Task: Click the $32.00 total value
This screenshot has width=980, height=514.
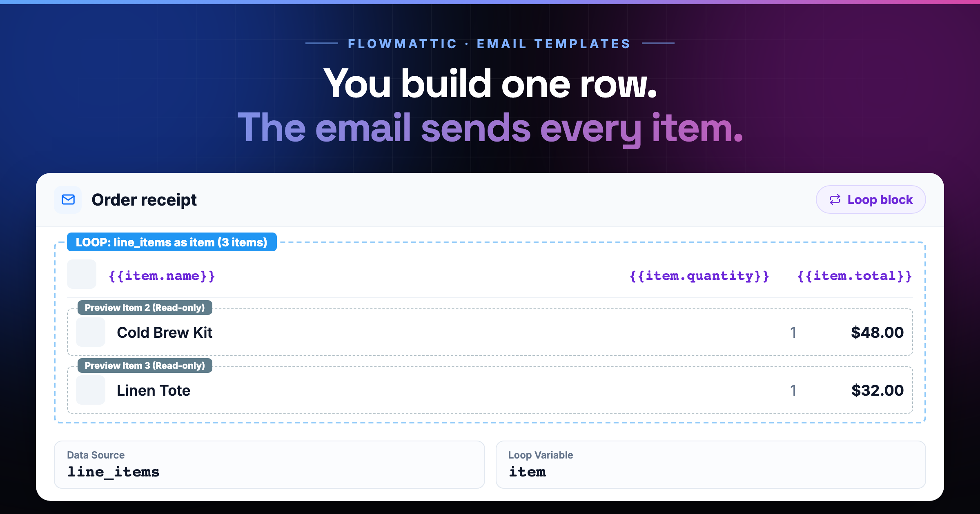Action: click(877, 390)
